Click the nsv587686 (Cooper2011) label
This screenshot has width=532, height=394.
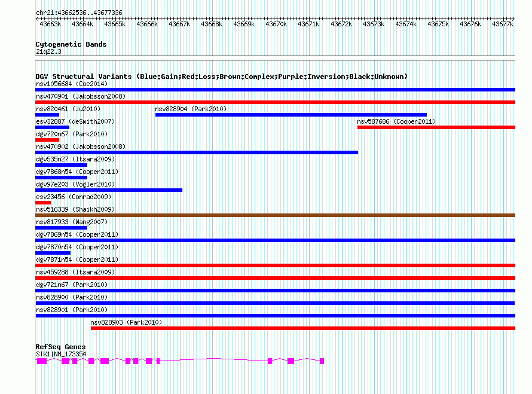click(396, 121)
